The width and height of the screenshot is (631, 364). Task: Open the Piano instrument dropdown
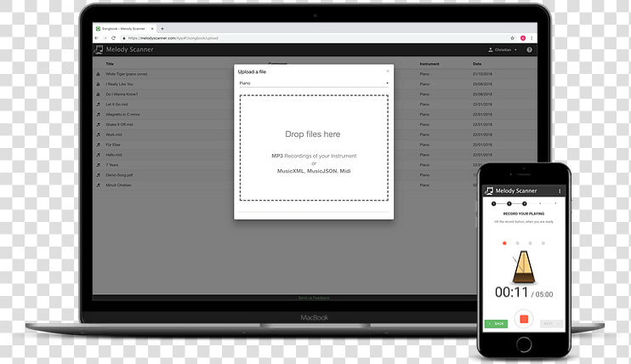pos(314,83)
